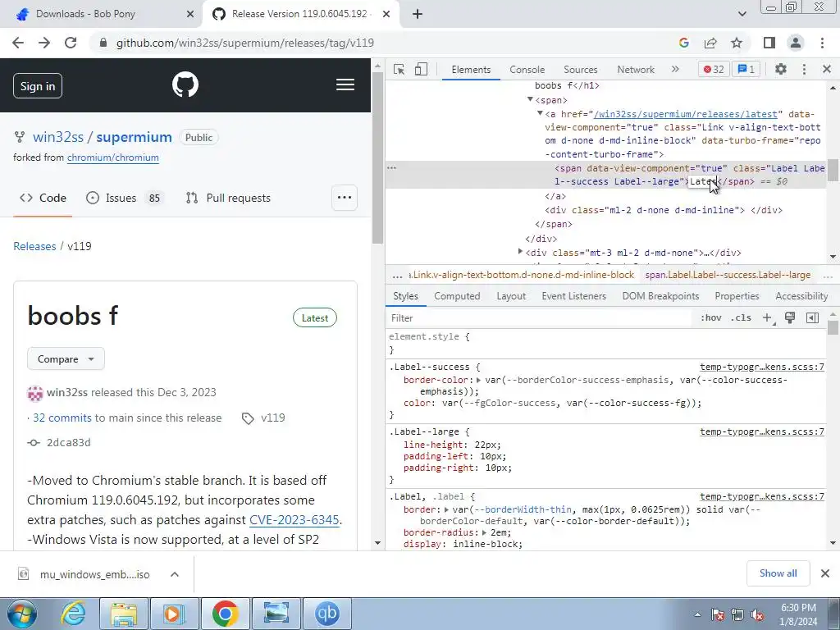Viewport: 840px width, 630px height.
Task: Open the Accessibility tab
Action: pos(801,296)
